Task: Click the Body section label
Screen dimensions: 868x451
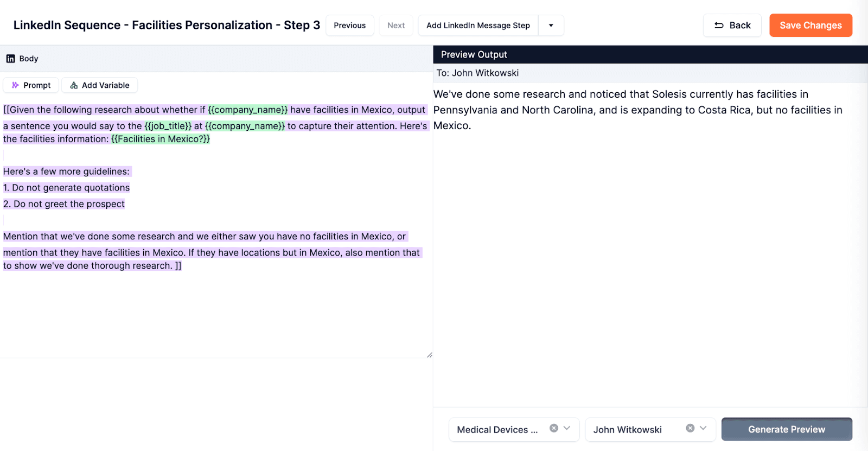Action: point(29,59)
